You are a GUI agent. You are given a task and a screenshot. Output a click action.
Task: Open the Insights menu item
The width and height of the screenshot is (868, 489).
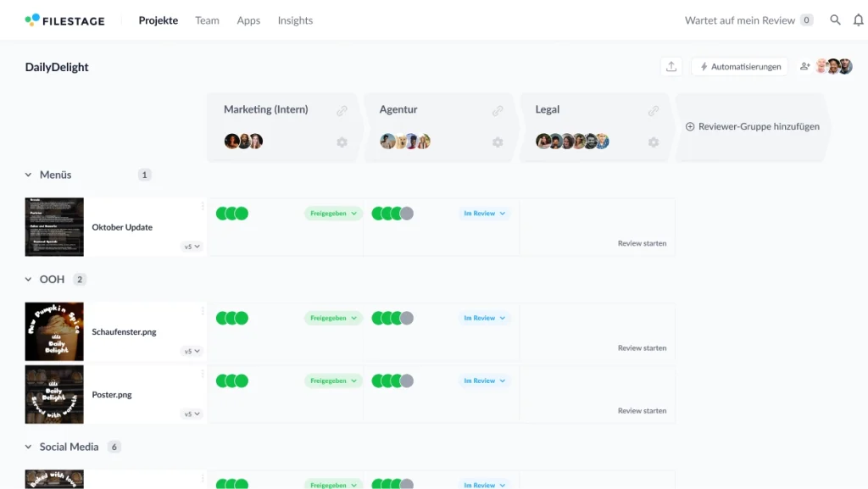coord(295,20)
